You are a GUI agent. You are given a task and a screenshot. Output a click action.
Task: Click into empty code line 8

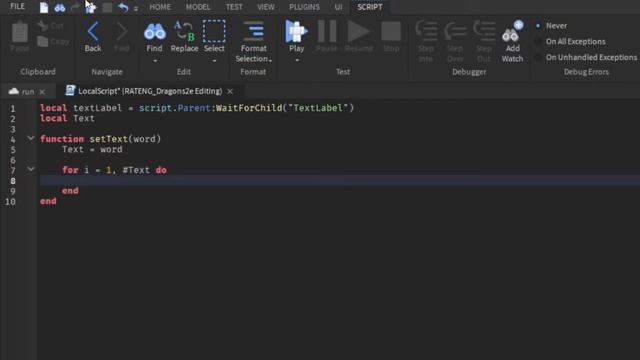(340, 180)
